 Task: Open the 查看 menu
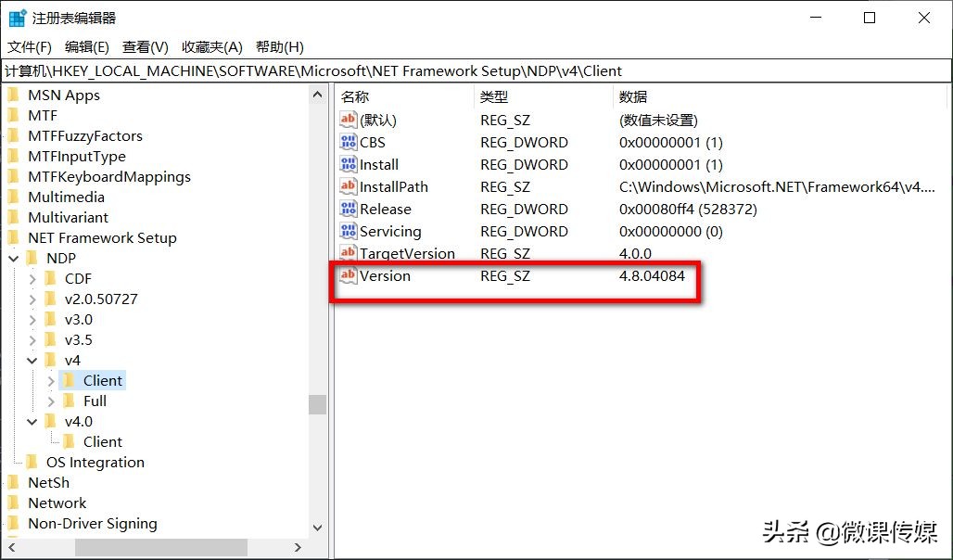point(144,47)
